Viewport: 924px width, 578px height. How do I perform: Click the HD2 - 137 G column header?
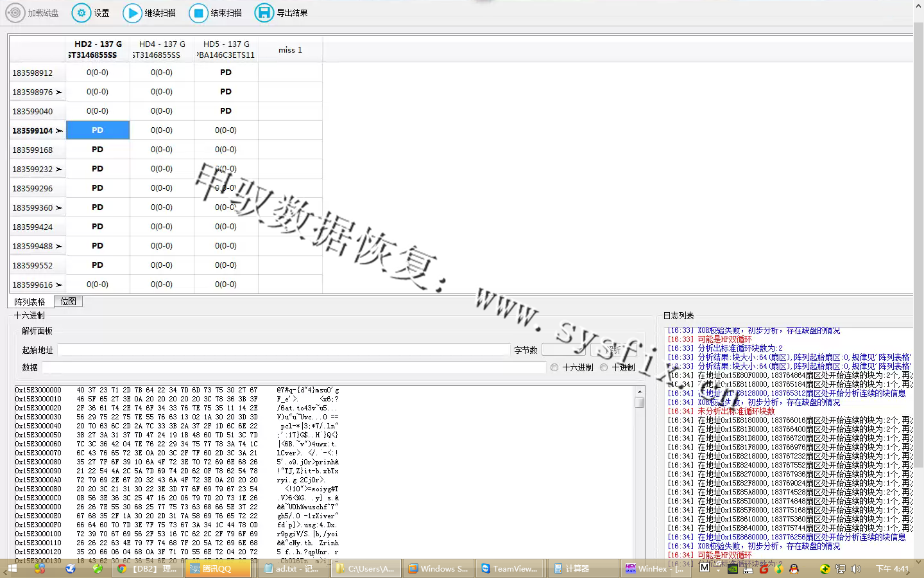98,49
